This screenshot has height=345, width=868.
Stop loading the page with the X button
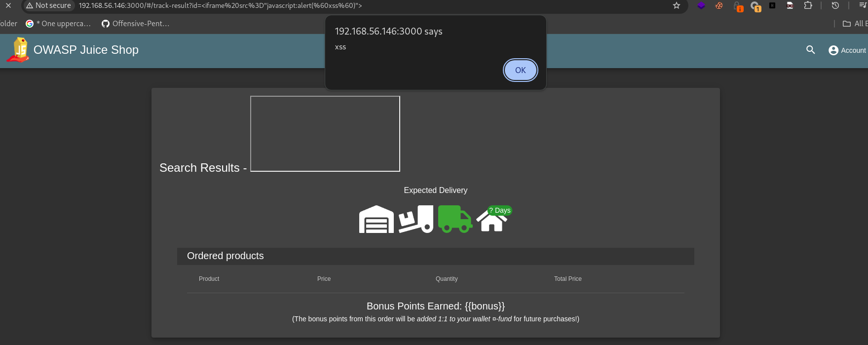8,5
